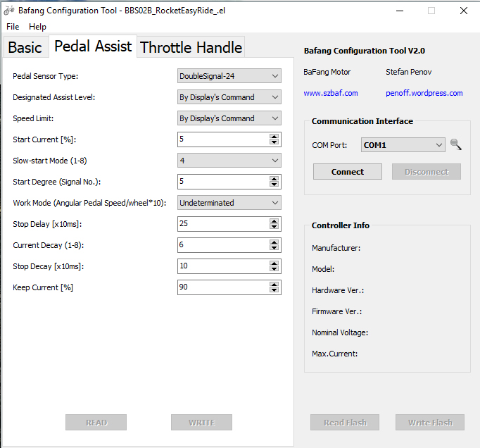Screen dimensions: 480x448
Task: Open the www.szbaf.com link
Action: tap(331, 93)
